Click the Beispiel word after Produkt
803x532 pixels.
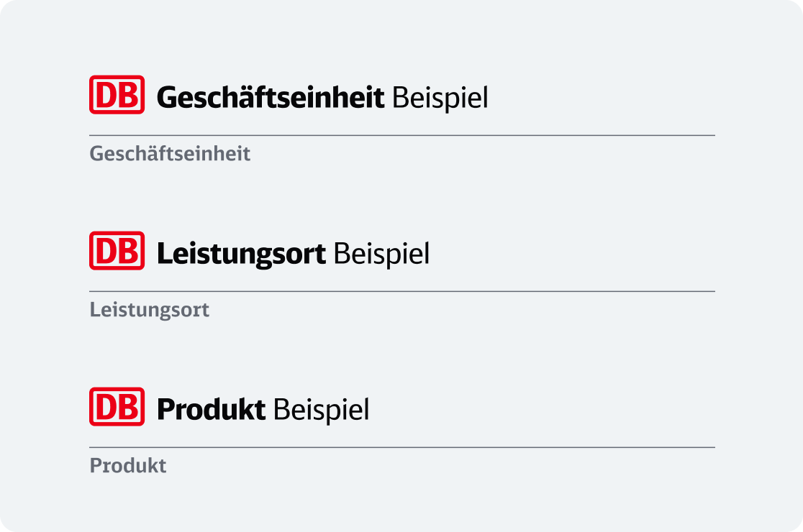point(321,411)
